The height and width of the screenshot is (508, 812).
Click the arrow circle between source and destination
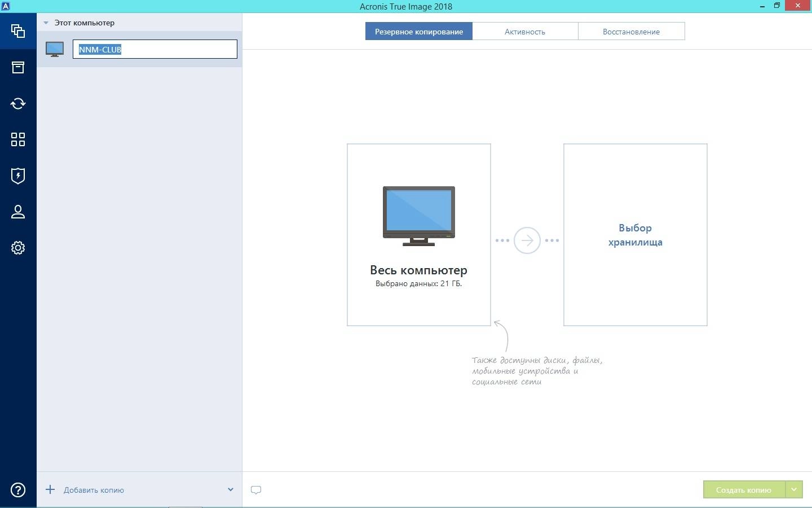[x=527, y=240]
